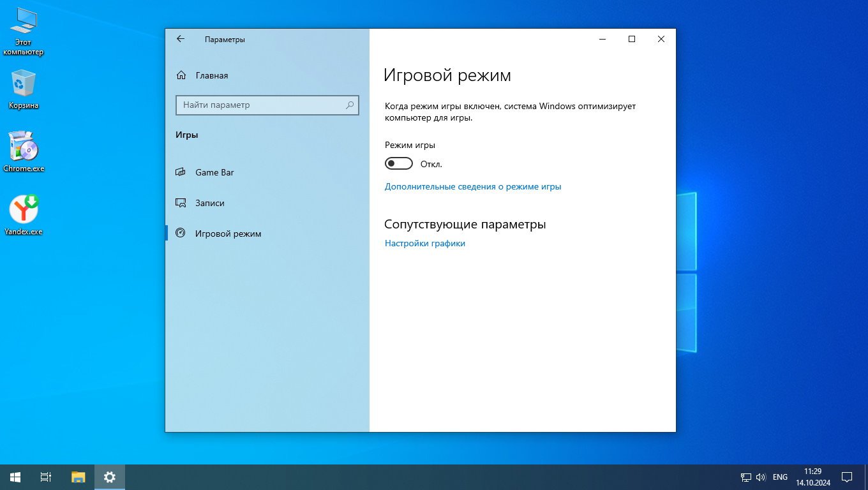
Task: Open the Этот компьютер desktop icon
Action: click(23, 31)
